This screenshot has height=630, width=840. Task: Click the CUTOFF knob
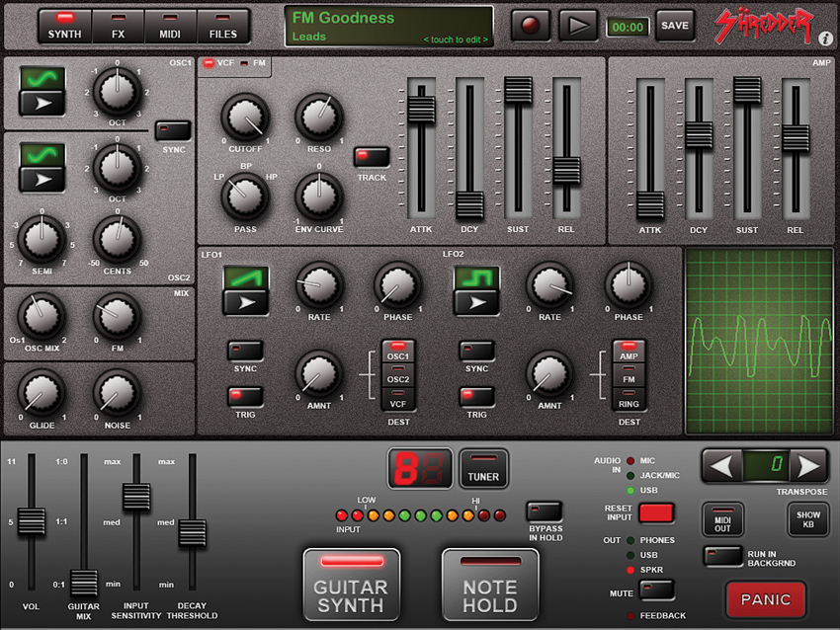click(x=245, y=118)
